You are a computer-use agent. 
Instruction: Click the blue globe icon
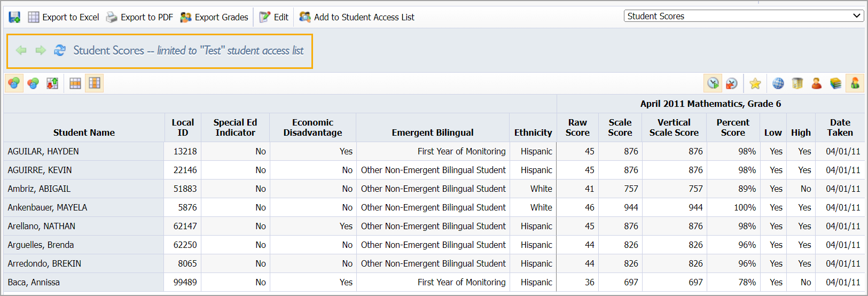[x=778, y=83]
